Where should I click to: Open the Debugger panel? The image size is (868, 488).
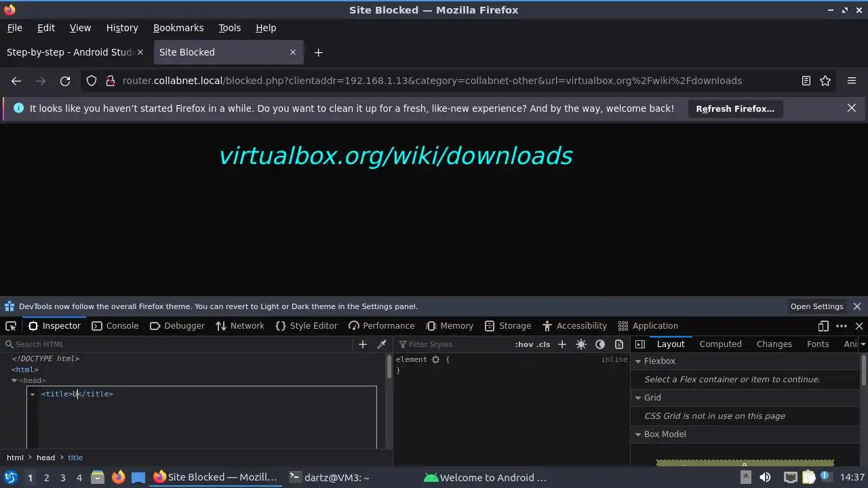(x=176, y=326)
